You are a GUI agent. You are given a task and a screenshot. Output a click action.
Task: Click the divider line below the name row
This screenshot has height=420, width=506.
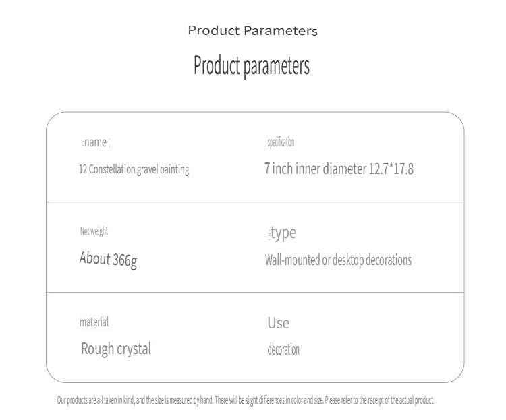(255, 202)
